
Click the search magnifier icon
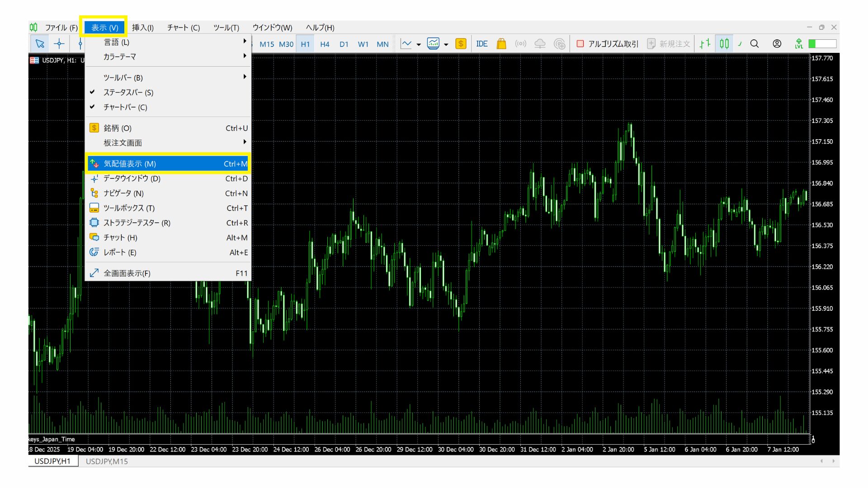(x=755, y=44)
